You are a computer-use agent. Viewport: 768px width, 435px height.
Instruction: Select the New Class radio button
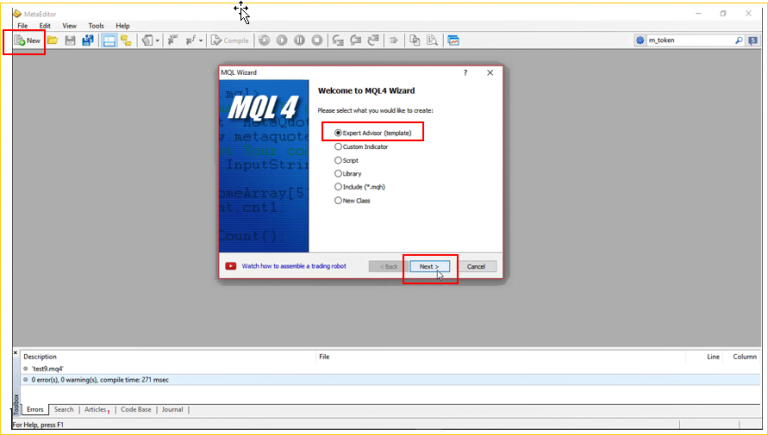pos(338,200)
